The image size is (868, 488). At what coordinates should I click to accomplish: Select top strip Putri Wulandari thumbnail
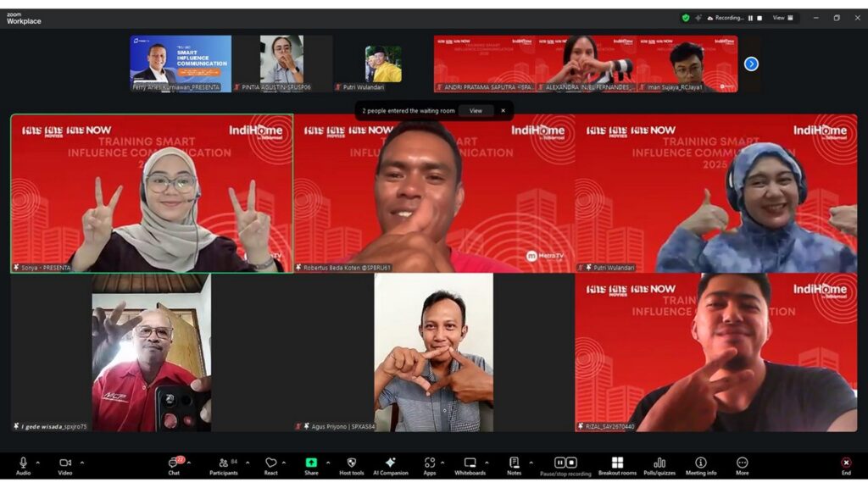pyautogui.click(x=383, y=64)
